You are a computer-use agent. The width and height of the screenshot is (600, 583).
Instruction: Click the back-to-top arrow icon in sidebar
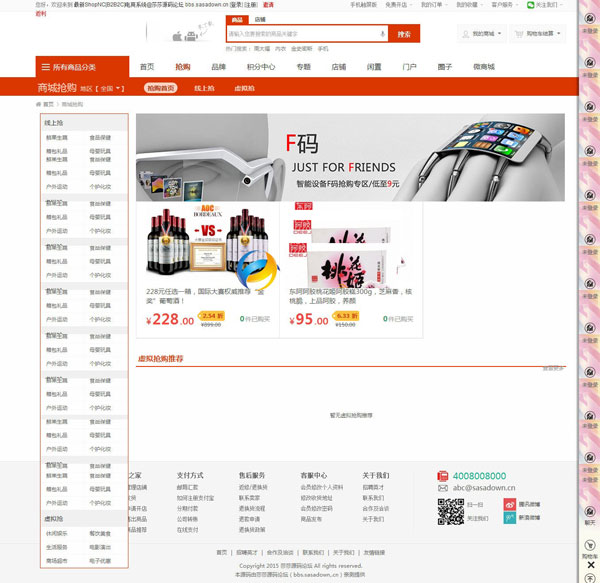tap(590, 578)
